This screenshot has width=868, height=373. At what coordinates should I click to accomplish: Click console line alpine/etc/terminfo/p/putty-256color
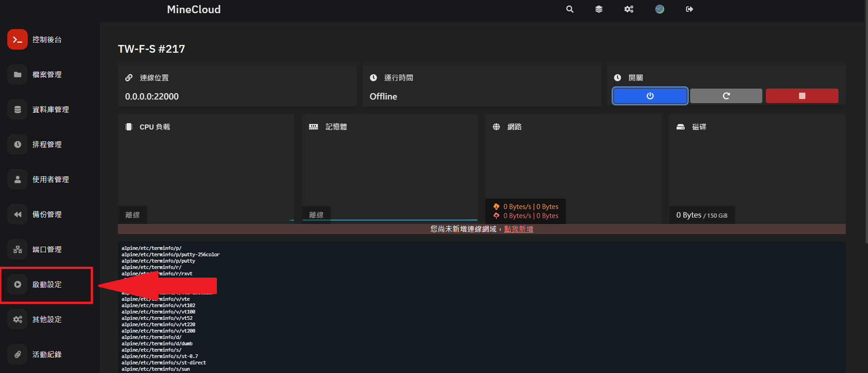click(171, 254)
